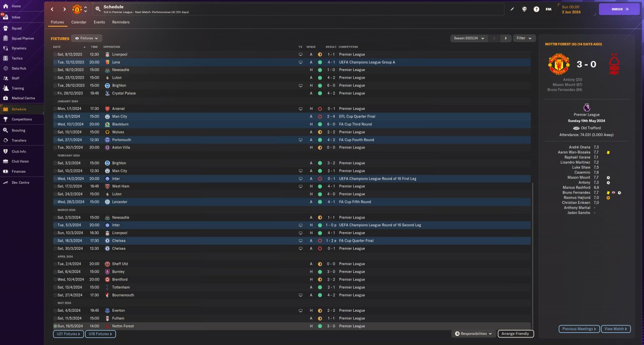Click the View Match button
Screen dimensions: 644x345
[615, 329]
